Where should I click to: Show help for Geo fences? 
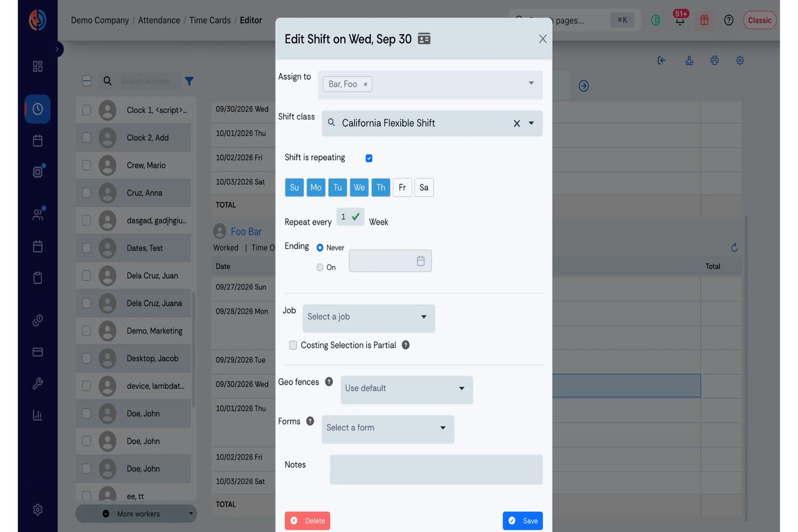pos(329,382)
